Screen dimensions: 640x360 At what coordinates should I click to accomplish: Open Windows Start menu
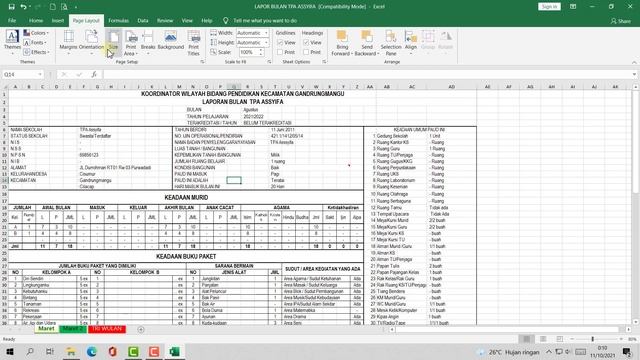click(x=9, y=352)
